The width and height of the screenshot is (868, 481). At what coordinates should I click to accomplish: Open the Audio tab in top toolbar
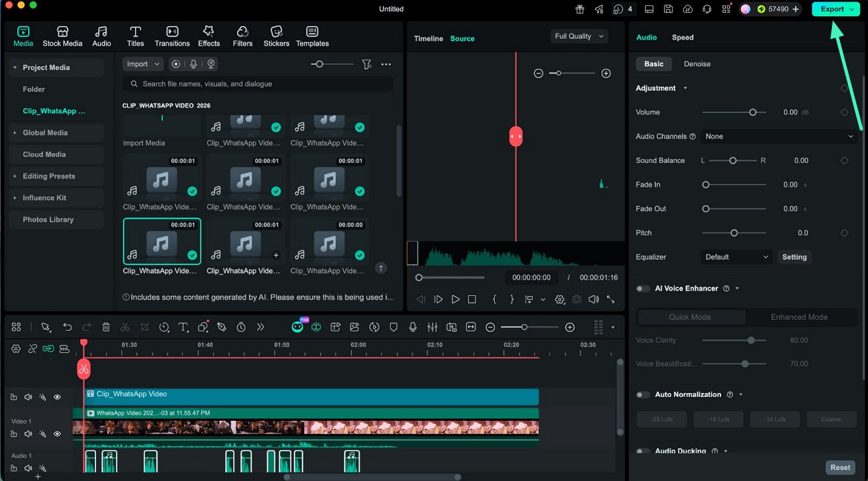coord(101,37)
